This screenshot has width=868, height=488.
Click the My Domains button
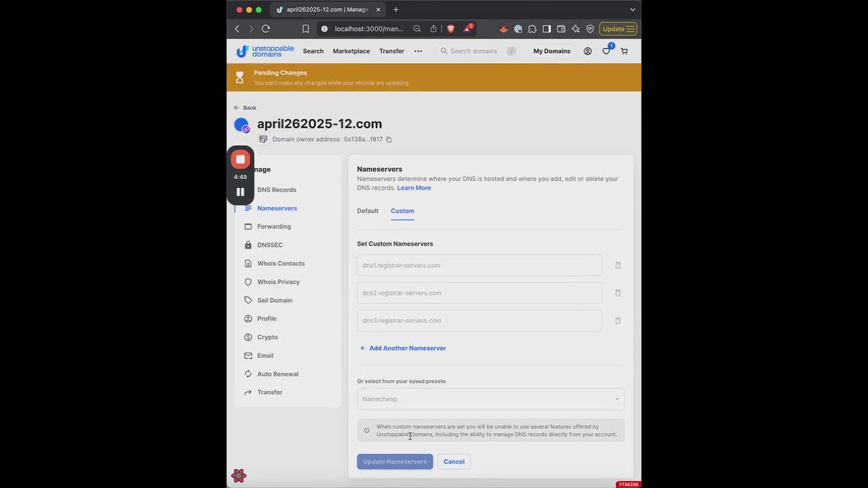pyautogui.click(x=551, y=51)
